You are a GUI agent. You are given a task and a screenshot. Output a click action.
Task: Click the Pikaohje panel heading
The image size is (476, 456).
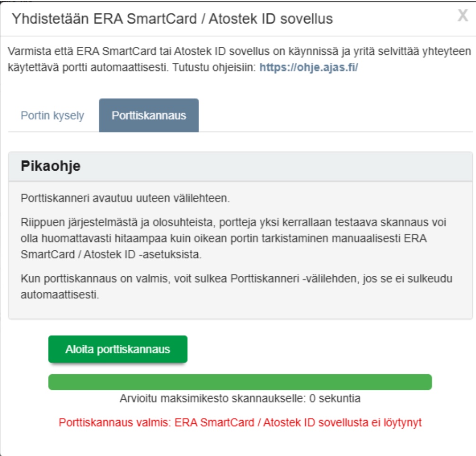coord(51,167)
